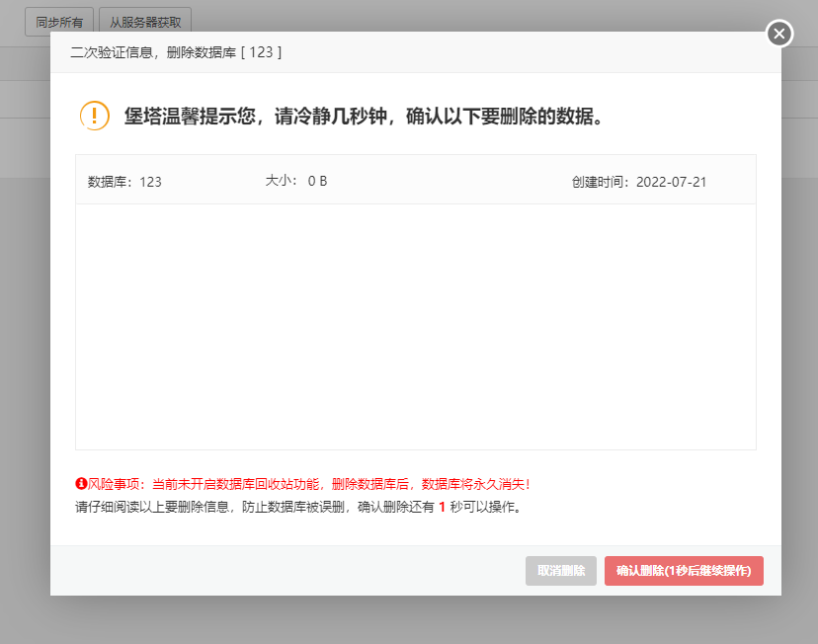Click the orange exclamation warning icon
The height and width of the screenshot is (644, 818).
pos(95,116)
